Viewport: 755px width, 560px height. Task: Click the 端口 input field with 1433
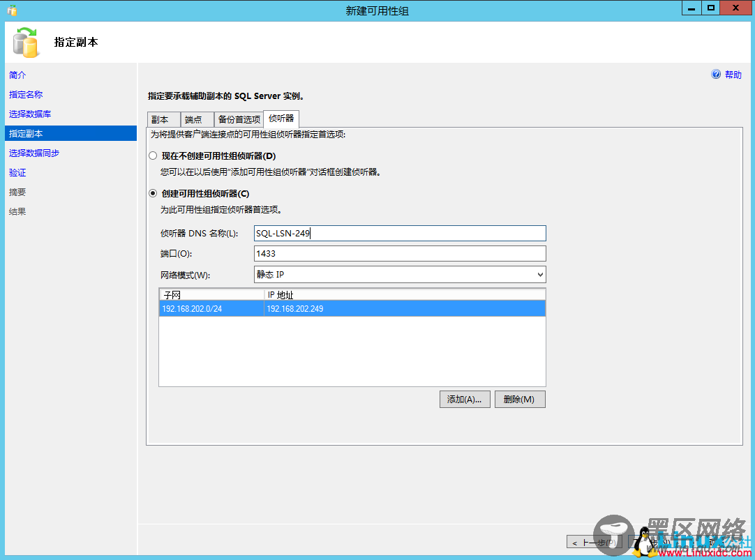(x=400, y=254)
